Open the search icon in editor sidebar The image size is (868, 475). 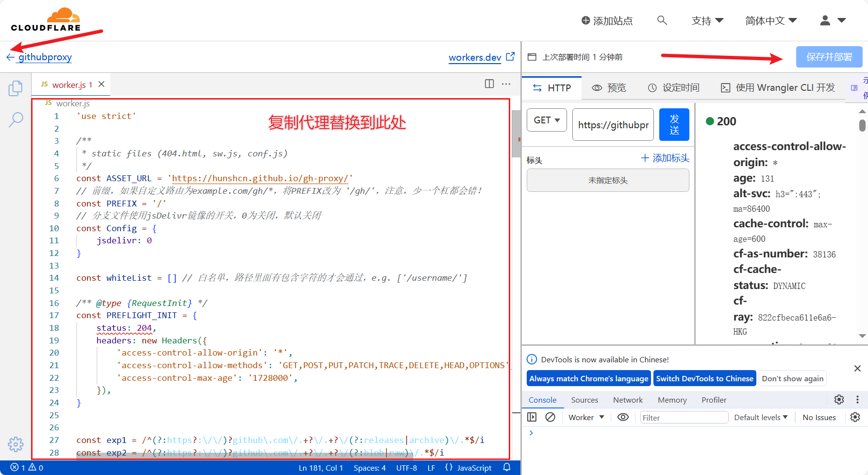(x=16, y=119)
